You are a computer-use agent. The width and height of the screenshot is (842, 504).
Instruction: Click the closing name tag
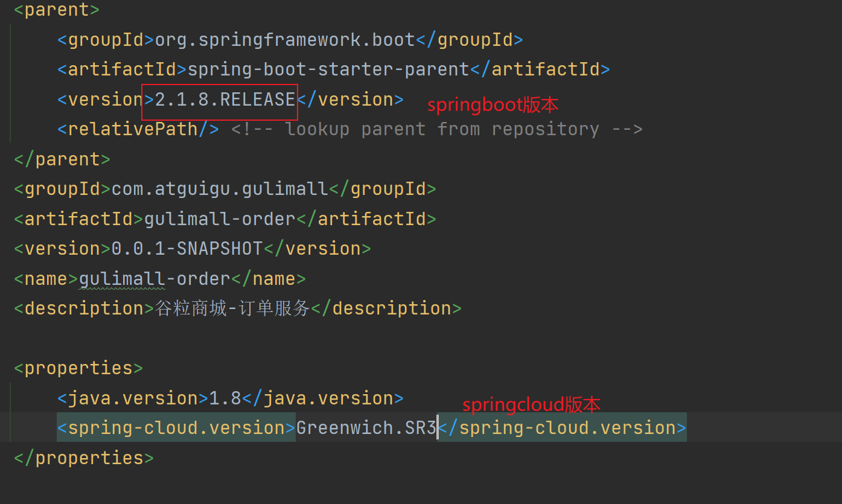click(x=269, y=279)
